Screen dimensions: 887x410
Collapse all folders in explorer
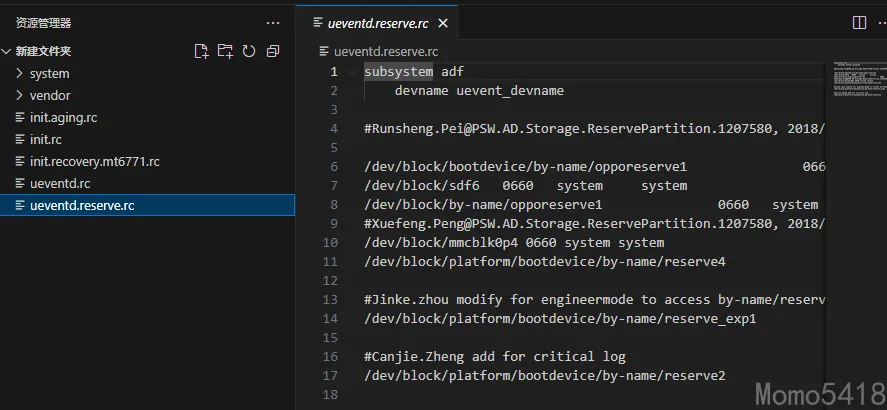tap(273, 51)
